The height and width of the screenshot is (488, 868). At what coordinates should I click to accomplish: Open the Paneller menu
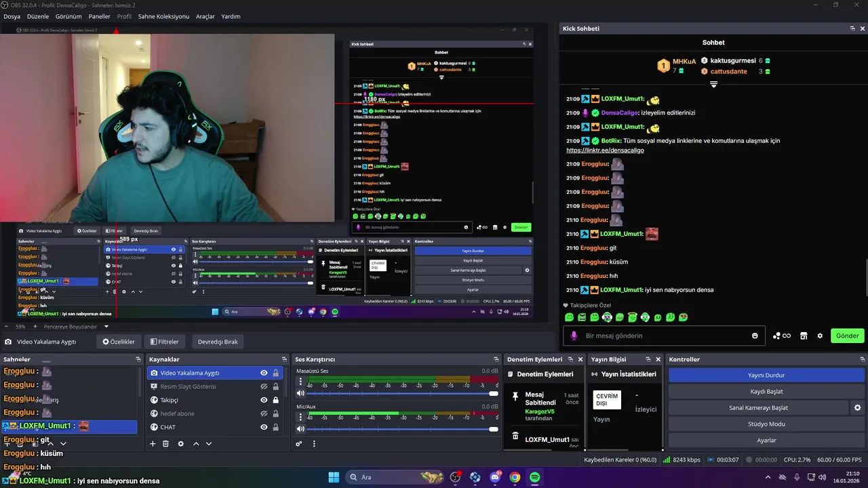click(99, 16)
